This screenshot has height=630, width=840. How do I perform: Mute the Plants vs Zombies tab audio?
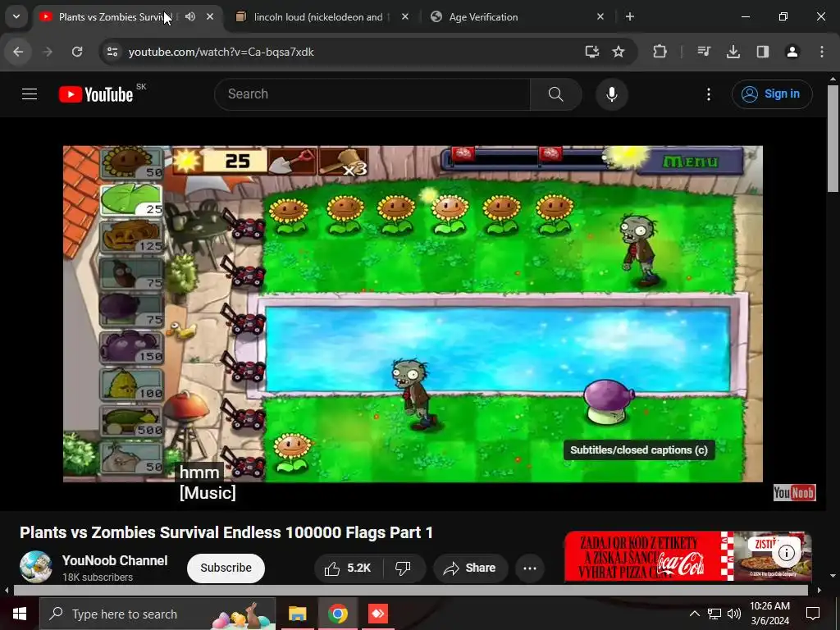[190, 16]
